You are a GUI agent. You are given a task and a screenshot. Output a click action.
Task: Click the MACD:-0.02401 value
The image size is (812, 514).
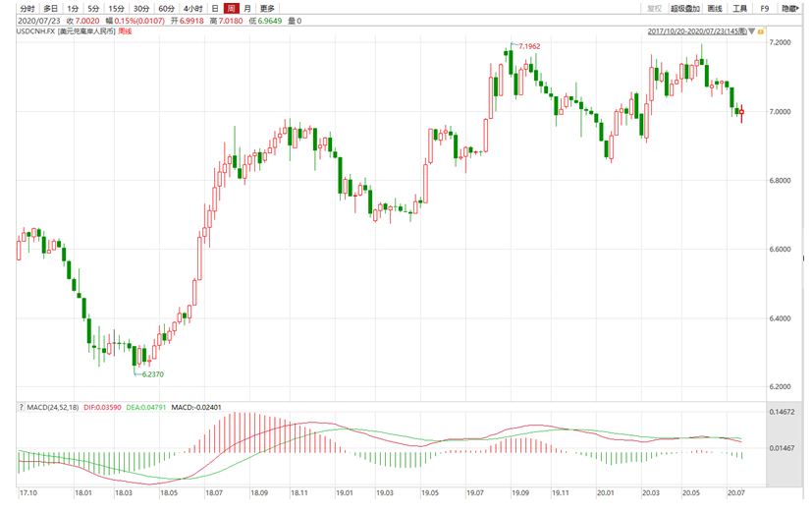click(196, 407)
